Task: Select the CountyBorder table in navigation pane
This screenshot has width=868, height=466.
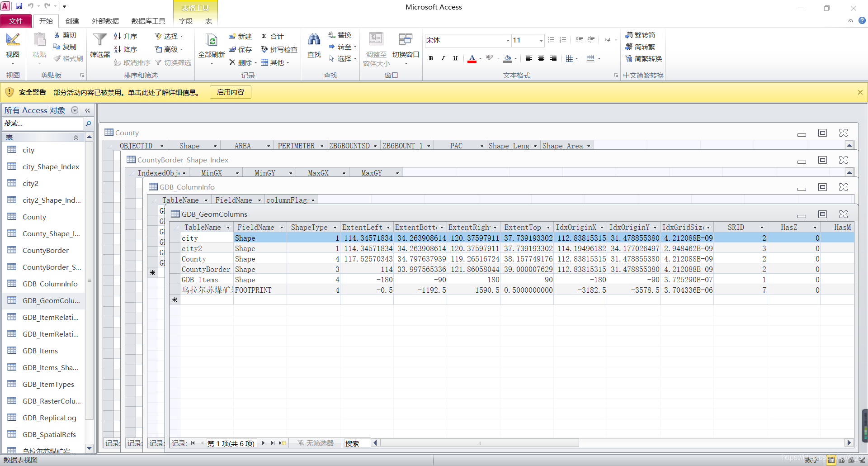Action: point(43,250)
